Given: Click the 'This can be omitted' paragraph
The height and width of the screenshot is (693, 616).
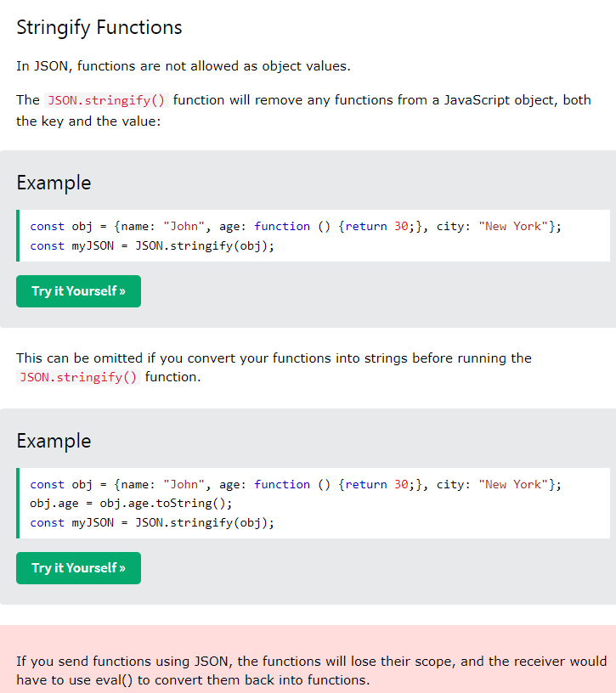Looking at the screenshot, I should click(x=274, y=358).
